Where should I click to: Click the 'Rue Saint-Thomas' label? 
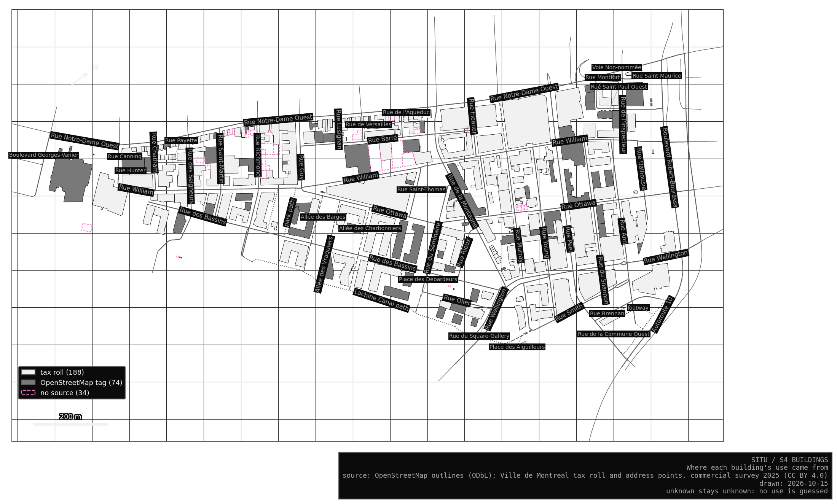coord(421,190)
